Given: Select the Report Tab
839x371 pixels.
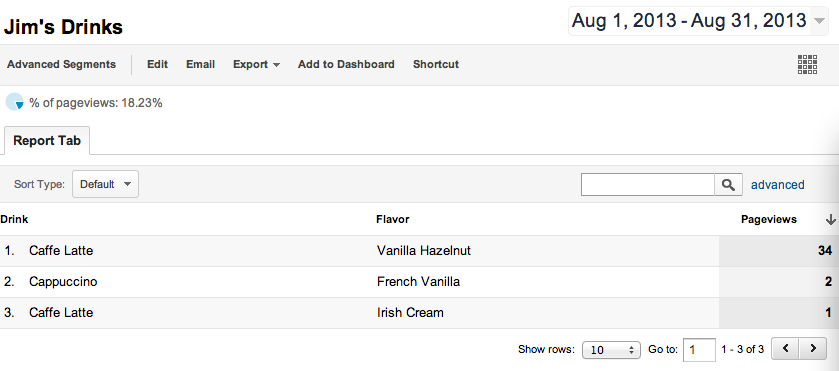Looking at the screenshot, I should pos(47,141).
